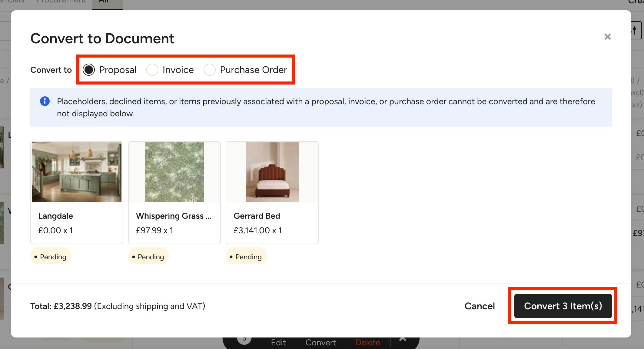Select the Proposal radio option
644x349 pixels.
pos(89,70)
